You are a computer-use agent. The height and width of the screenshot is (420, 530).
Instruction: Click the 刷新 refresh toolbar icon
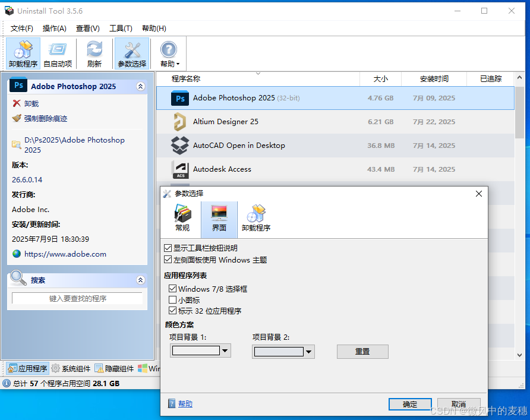[x=94, y=53]
